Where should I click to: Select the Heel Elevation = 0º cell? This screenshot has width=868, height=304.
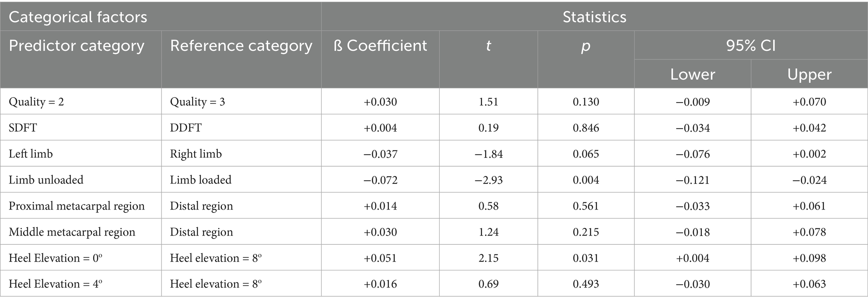(x=55, y=258)
